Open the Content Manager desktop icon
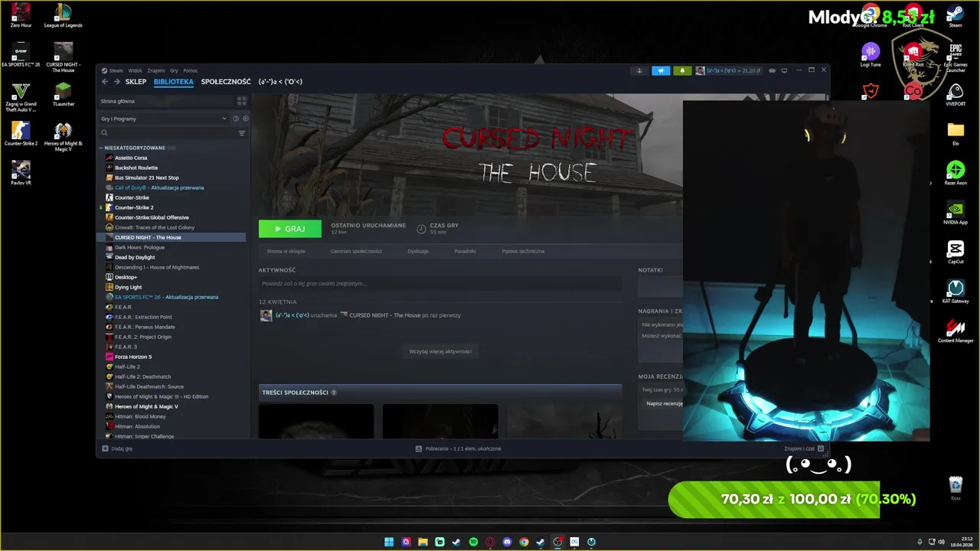This screenshot has height=551, width=980. (x=955, y=331)
